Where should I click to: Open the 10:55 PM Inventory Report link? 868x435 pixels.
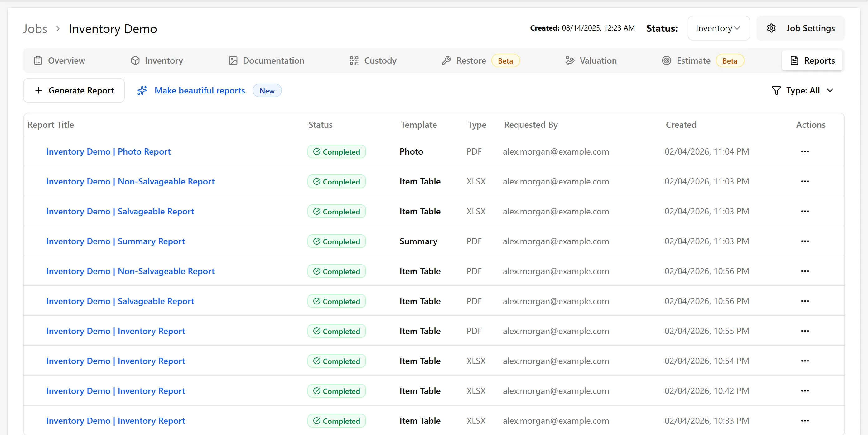pyautogui.click(x=116, y=331)
